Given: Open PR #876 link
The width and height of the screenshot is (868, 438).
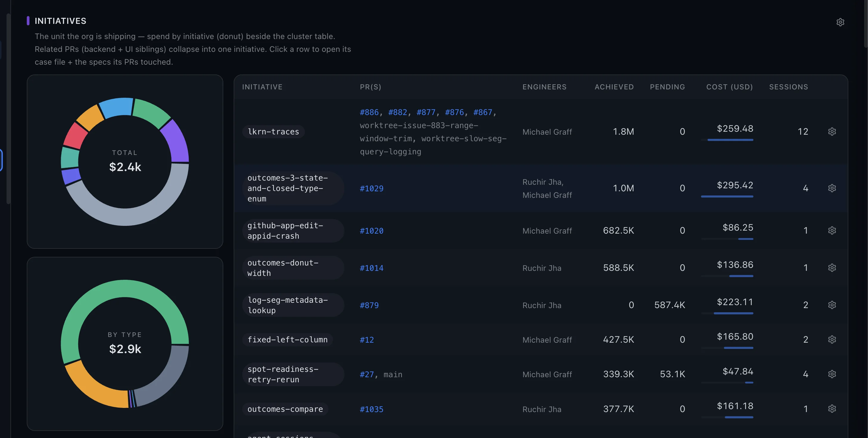Looking at the screenshot, I should point(454,112).
